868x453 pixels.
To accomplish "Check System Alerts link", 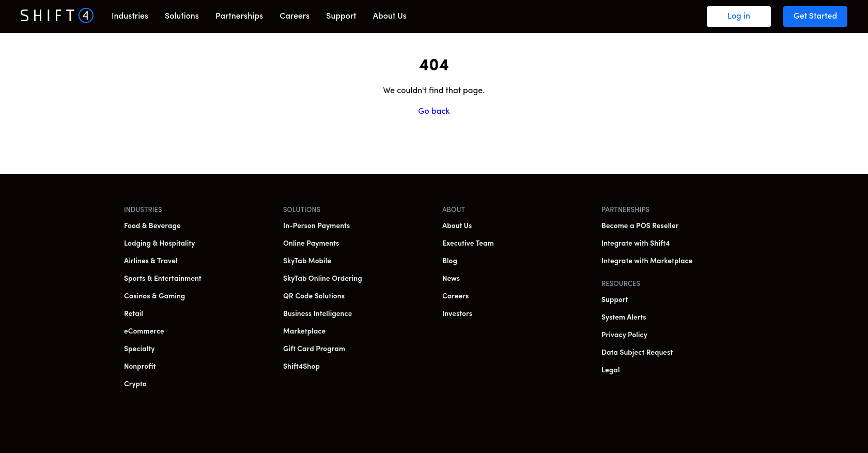I will coord(624,318).
